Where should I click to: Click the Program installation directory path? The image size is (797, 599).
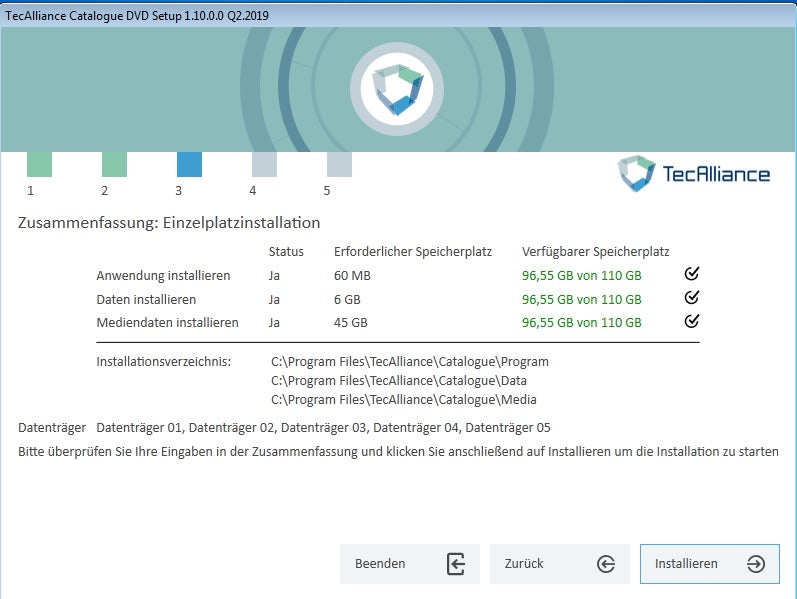pyautogui.click(x=410, y=362)
